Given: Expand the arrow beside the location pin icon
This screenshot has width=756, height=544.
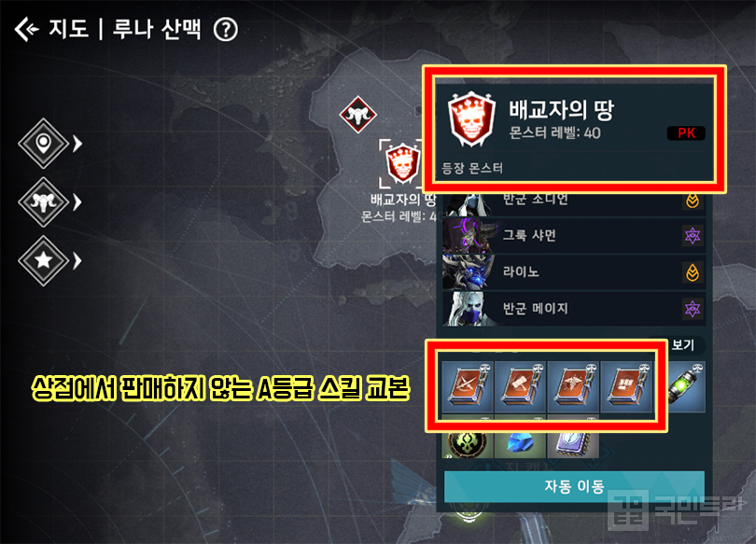Looking at the screenshot, I should (x=77, y=144).
